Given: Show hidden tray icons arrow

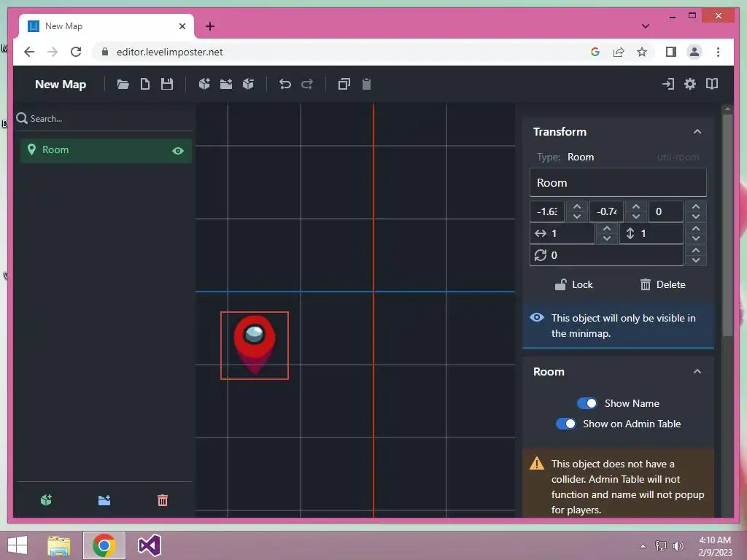Looking at the screenshot, I should pos(643,545).
